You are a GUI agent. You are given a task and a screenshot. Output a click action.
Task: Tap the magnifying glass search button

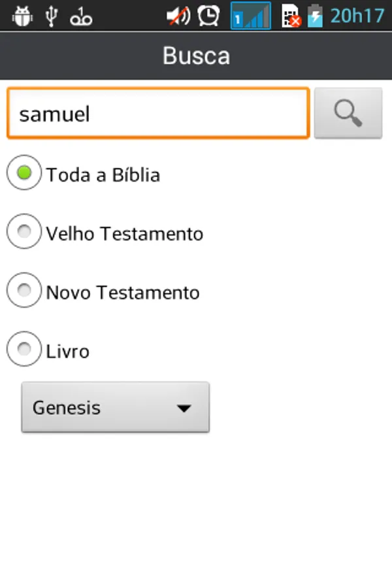point(348,114)
